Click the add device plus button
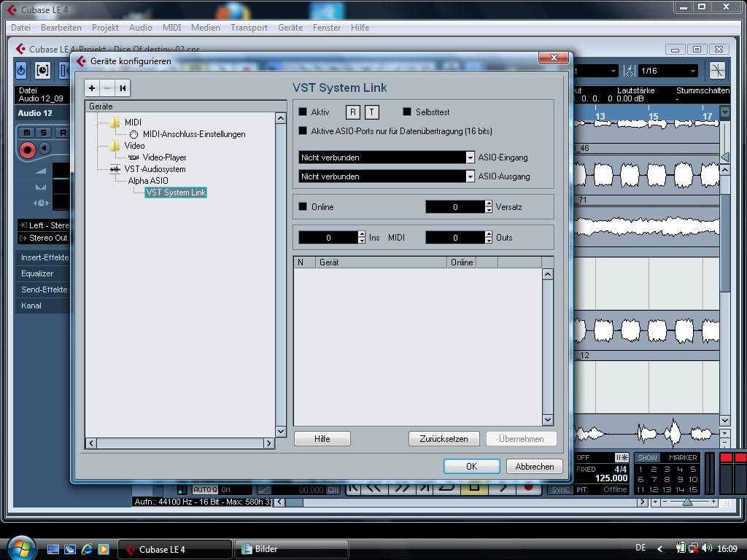The height and width of the screenshot is (560, 747). (92, 87)
